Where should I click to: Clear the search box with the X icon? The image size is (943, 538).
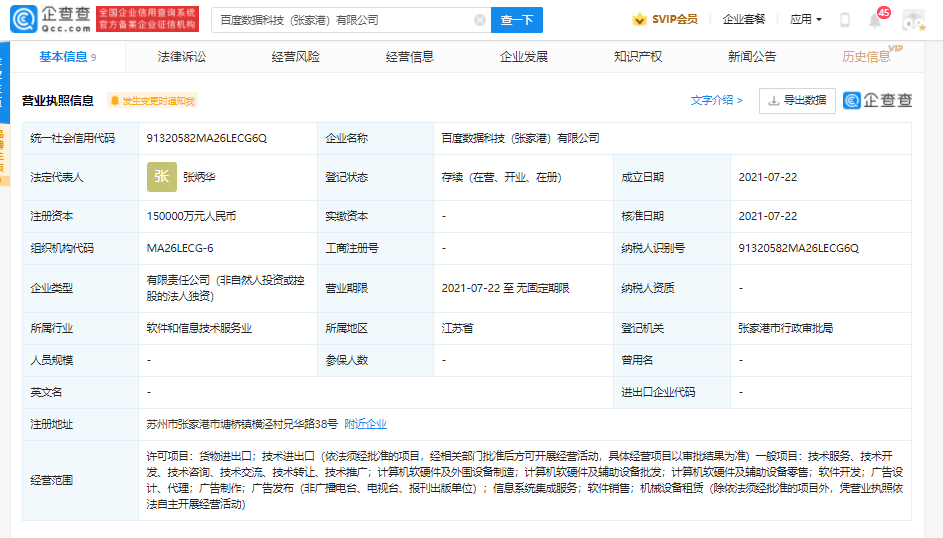[x=479, y=20]
